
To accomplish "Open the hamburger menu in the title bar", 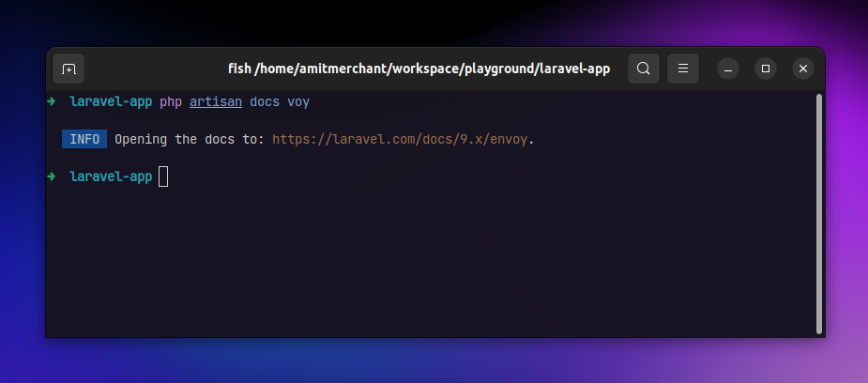I will [683, 69].
